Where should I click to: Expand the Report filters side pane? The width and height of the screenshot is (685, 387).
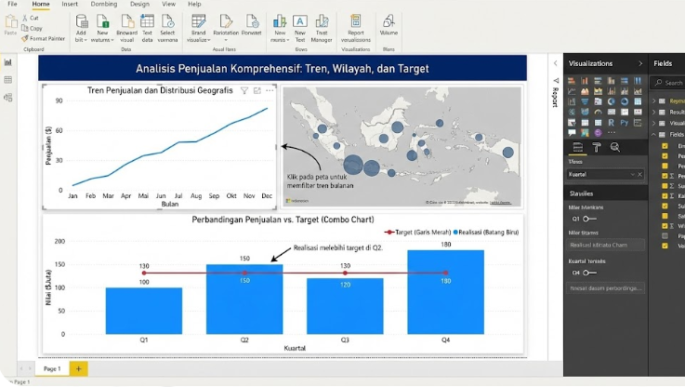[555, 92]
